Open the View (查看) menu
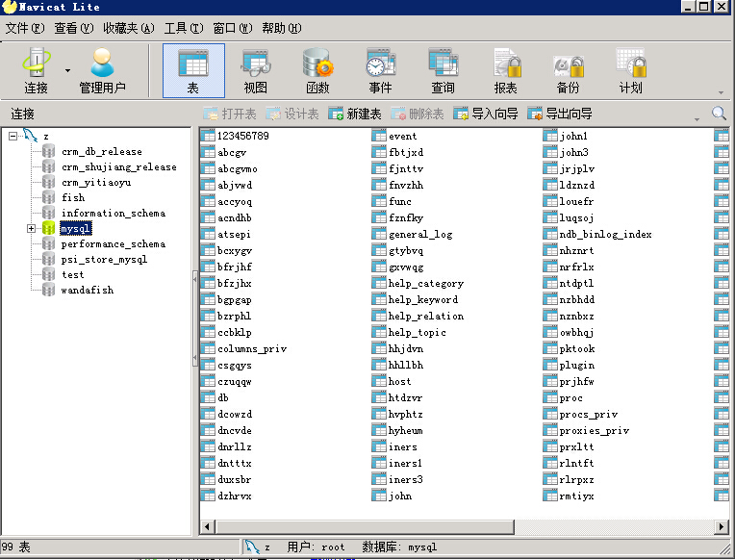Screen dimensions: 735x560 pyautogui.click(x=73, y=28)
